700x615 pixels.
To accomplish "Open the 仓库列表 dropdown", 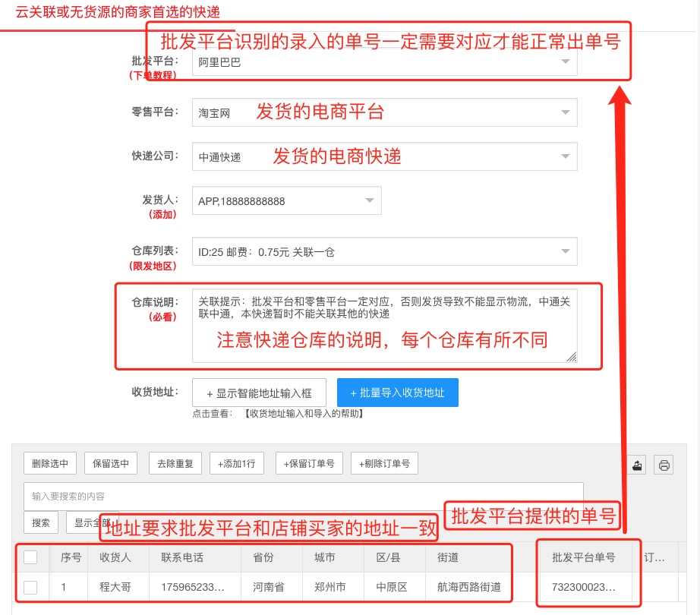I will coord(383,251).
